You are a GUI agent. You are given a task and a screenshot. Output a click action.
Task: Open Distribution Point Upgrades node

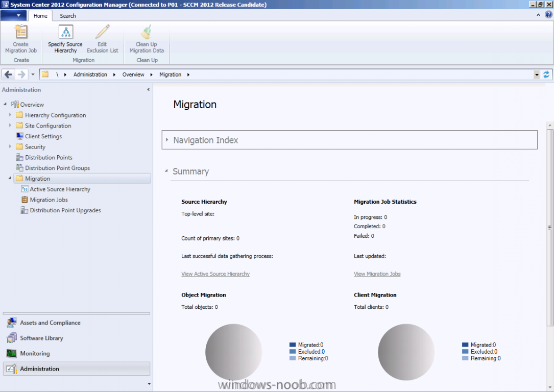pyautogui.click(x=65, y=210)
